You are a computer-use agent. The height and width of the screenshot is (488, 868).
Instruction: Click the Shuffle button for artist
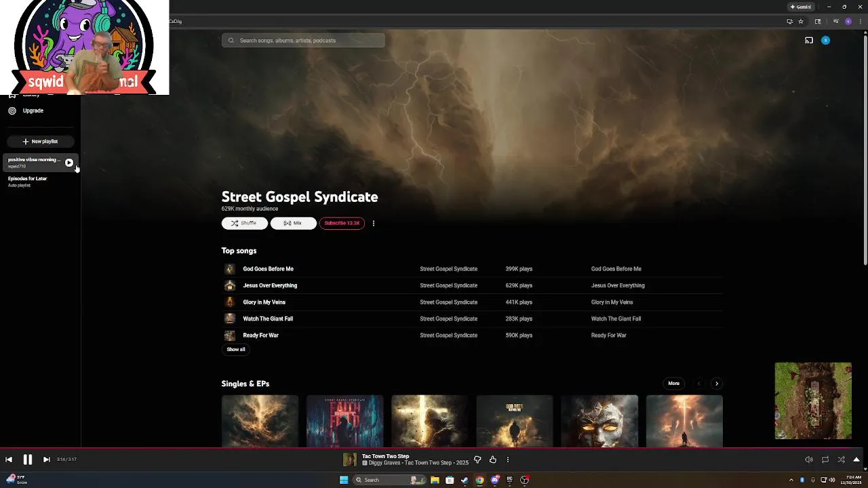(244, 223)
